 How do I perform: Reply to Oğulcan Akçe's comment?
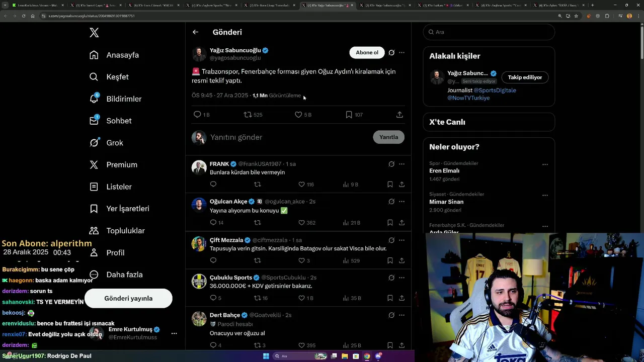213,222
